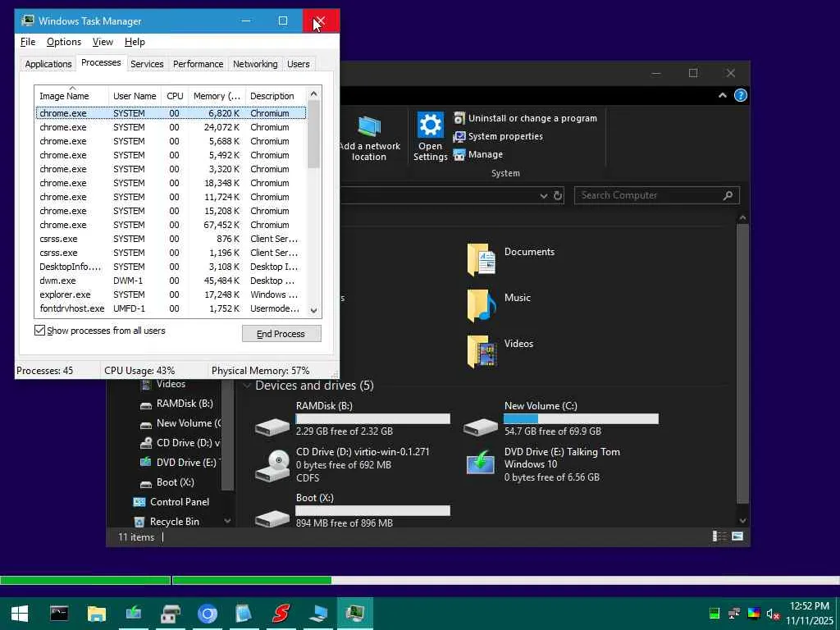Open address bar history dropdown
This screenshot has height=630, width=840.
543,195
